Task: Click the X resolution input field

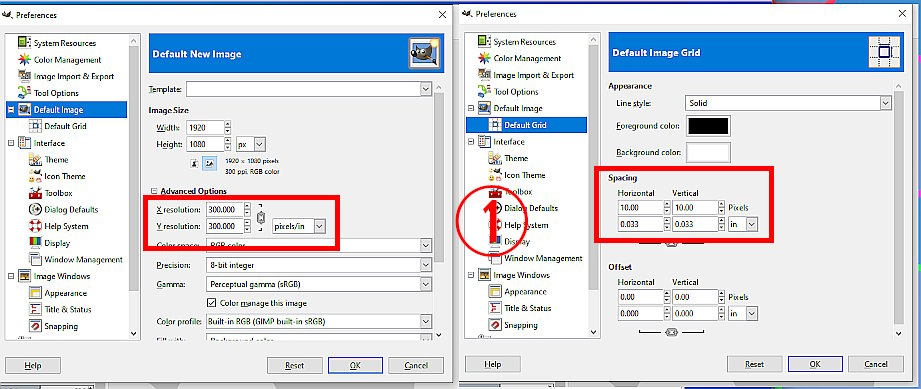Action: (x=225, y=209)
